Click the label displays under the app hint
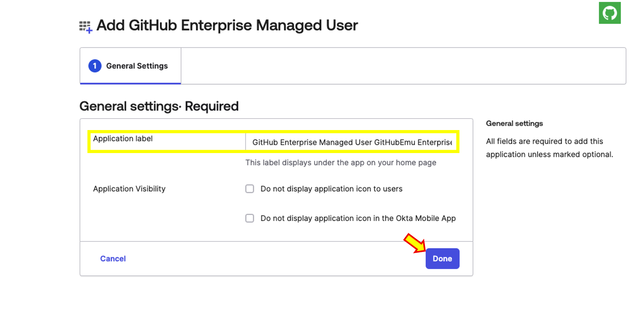Viewport: 644px width, 323px height. tap(341, 163)
